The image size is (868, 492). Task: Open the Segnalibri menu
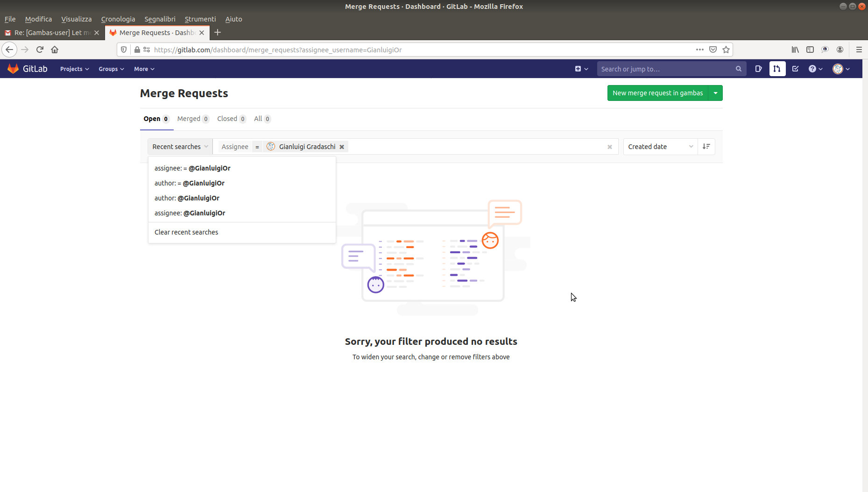(160, 19)
